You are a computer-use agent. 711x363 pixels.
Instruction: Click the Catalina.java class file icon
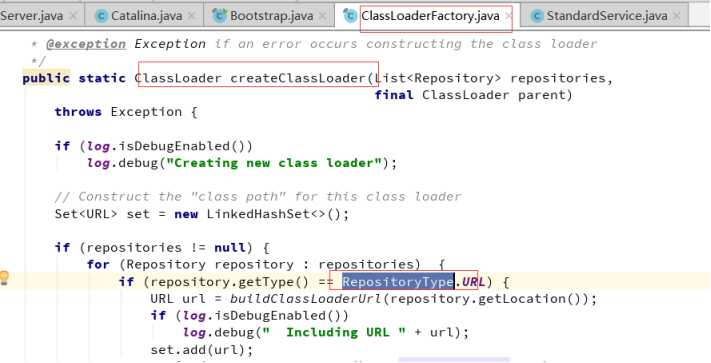[x=102, y=16]
